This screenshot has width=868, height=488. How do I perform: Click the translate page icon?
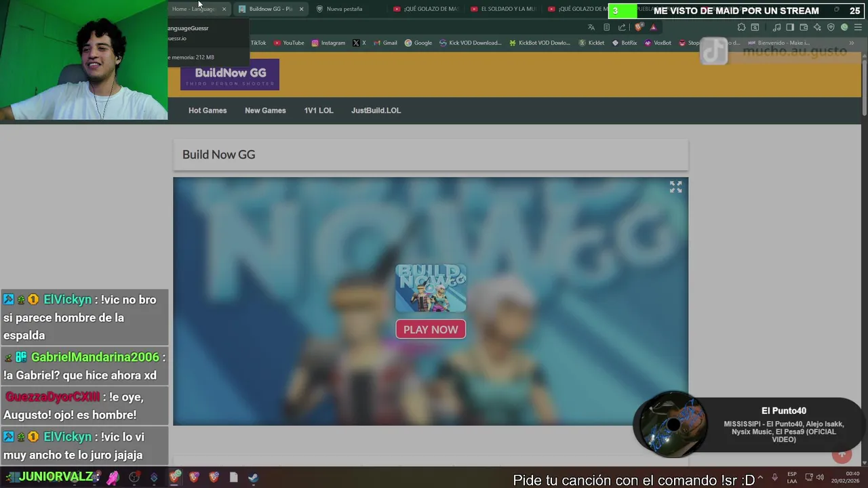[x=591, y=27]
